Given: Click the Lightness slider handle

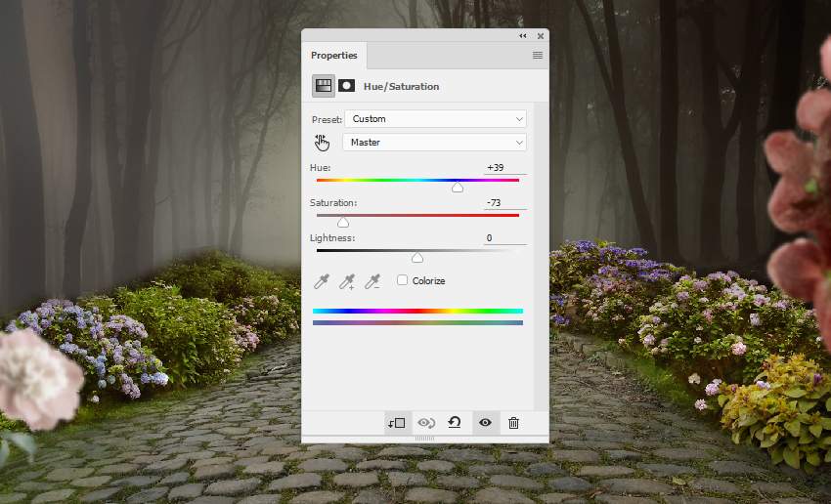Looking at the screenshot, I should tap(417, 257).
